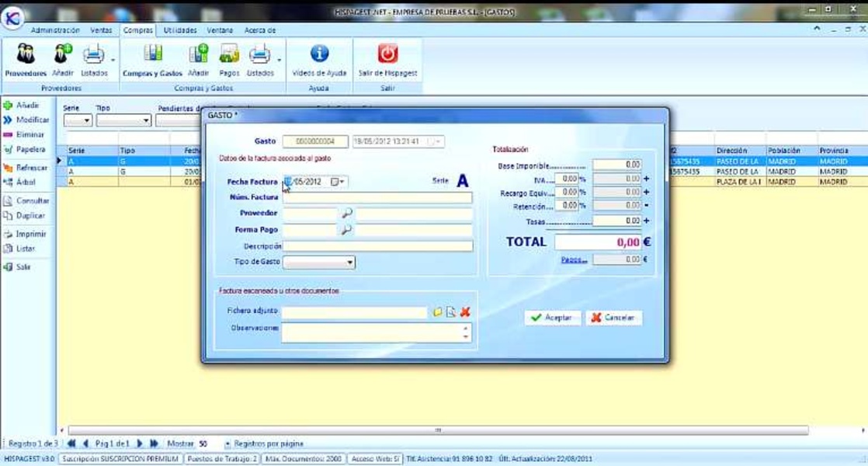Click Salir in the left sidebar
This screenshot has height=466, width=868.
(17, 267)
